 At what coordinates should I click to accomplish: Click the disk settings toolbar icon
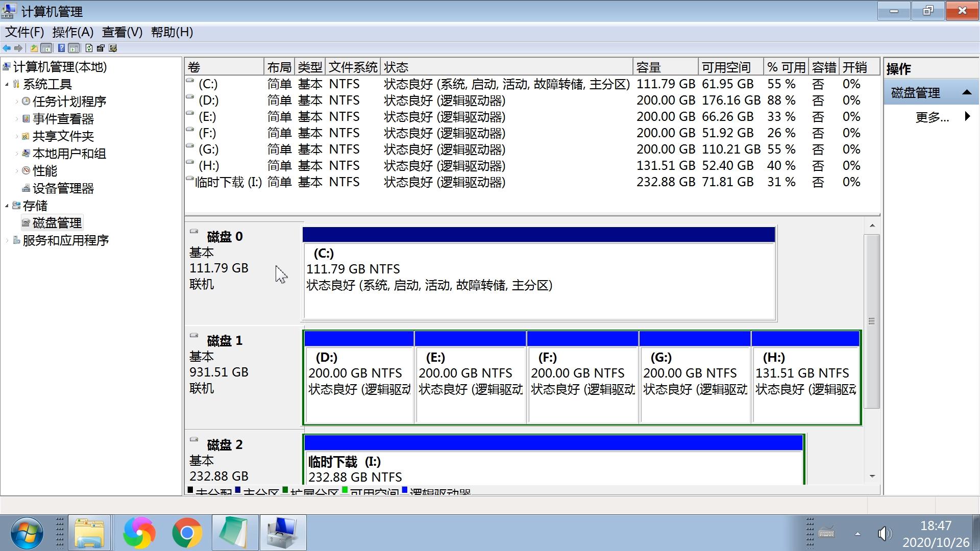coord(113,48)
